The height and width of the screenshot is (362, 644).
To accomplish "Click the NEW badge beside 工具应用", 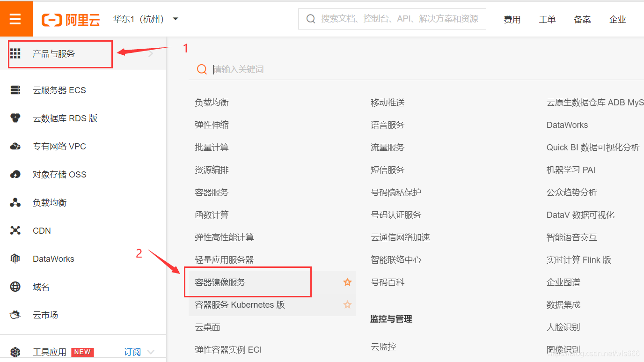I will pyautogui.click(x=83, y=352).
